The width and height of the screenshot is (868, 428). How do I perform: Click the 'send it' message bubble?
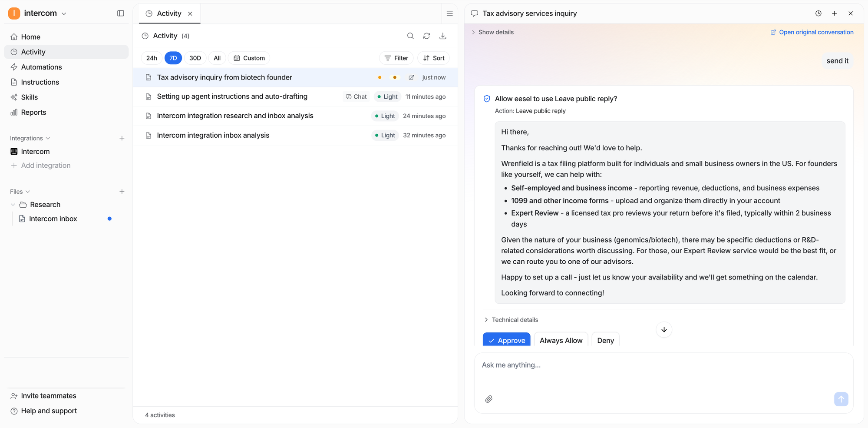[x=837, y=61]
